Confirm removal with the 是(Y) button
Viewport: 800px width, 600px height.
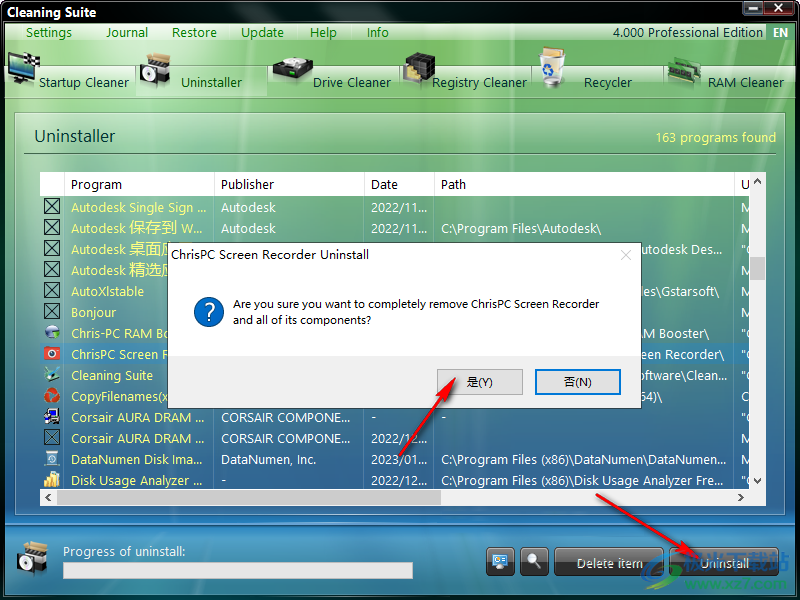point(480,382)
